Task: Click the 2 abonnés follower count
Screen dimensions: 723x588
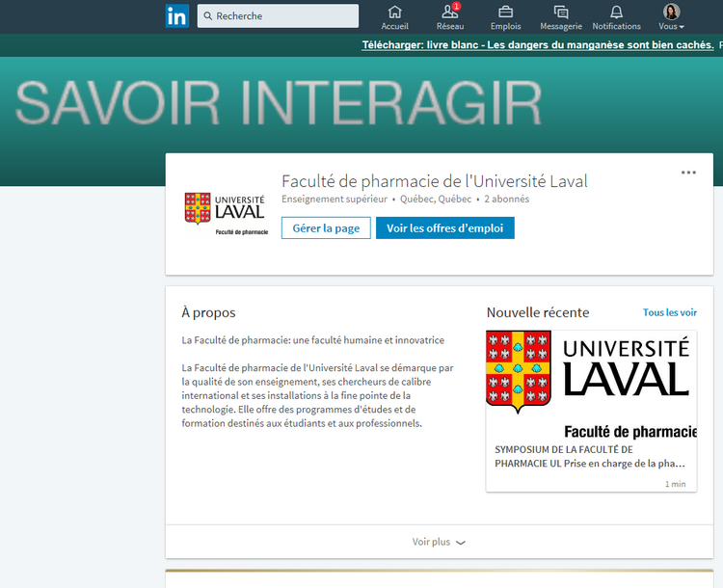Action: (x=507, y=200)
